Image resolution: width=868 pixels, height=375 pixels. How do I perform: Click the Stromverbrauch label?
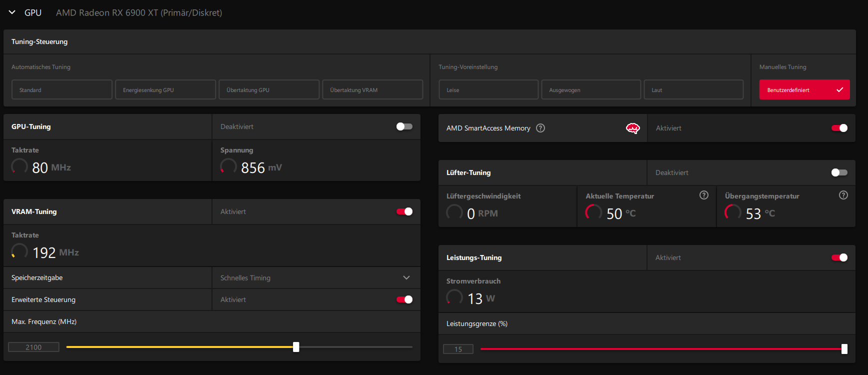point(473,281)
